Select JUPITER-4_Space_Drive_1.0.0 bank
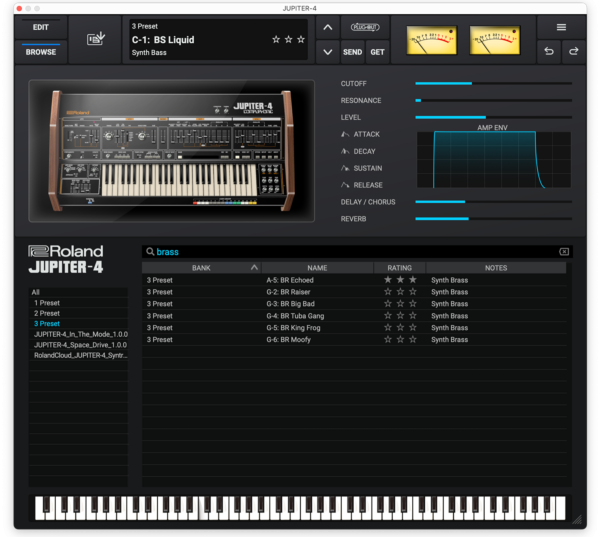 [x=78, y=344]
